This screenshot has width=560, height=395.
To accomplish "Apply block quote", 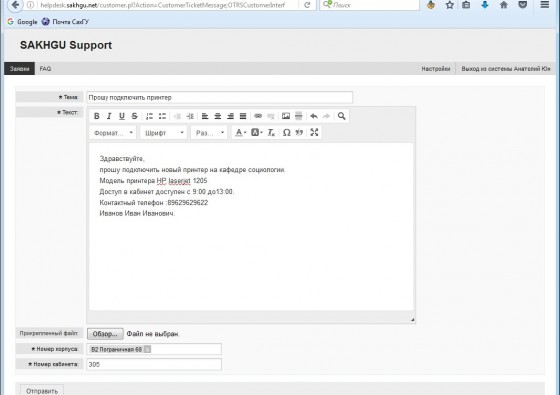I will pos(299,132).
